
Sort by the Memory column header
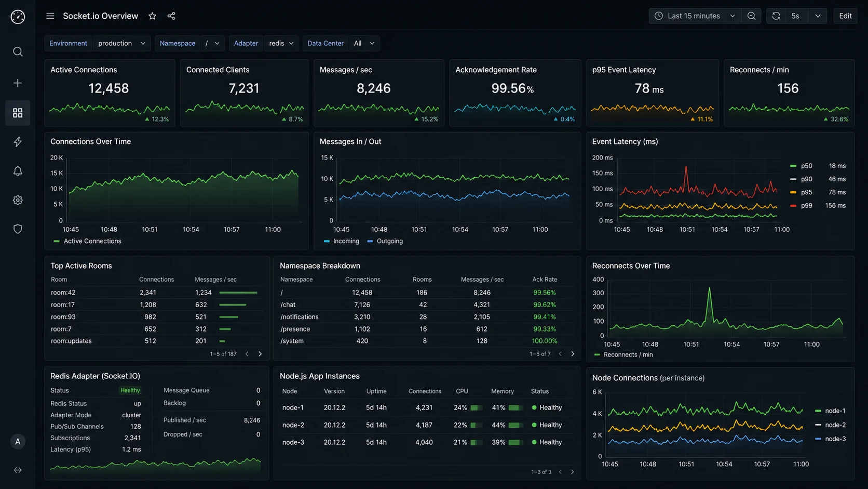503,391
